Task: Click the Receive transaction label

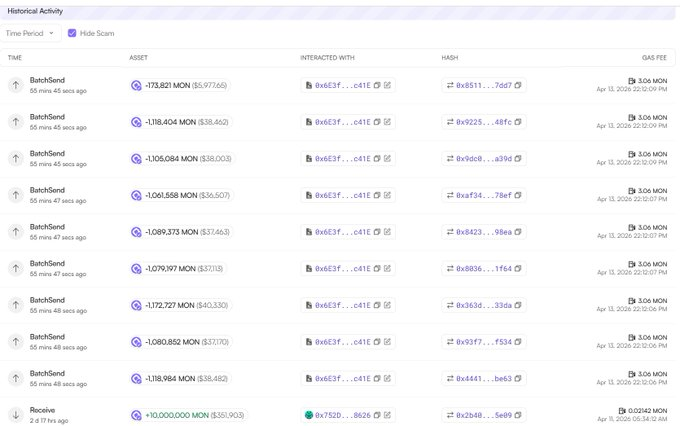Action: 42,410
